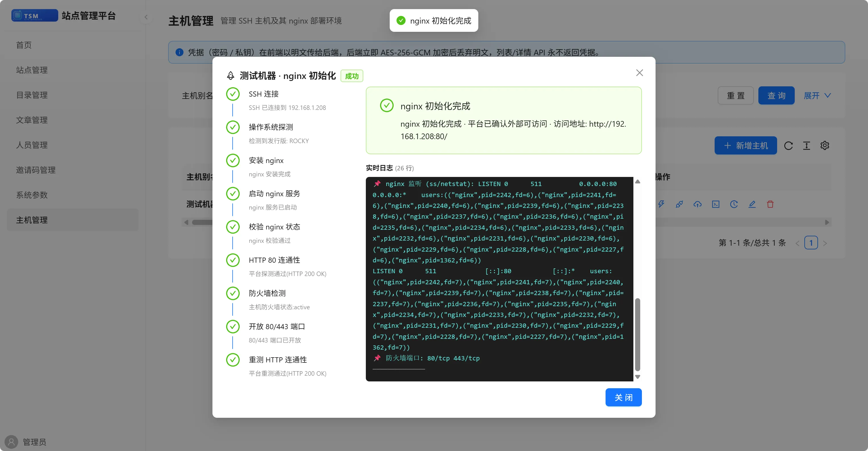This screenshot has height=451, width=868.
Task: Click the text 平台重测通过(HTTP 200 OK)
Action: tap(287, 373)
